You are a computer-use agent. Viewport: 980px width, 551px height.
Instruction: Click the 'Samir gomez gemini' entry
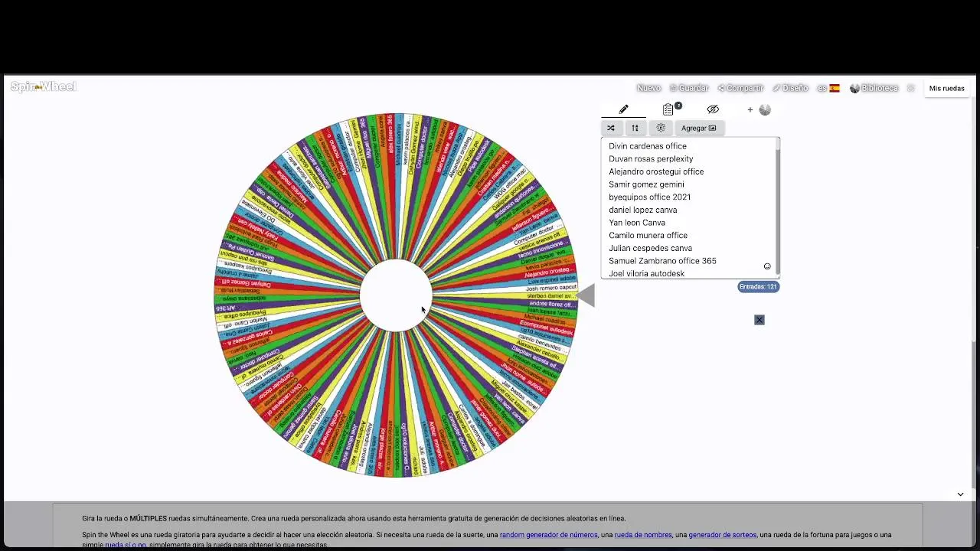646,184
